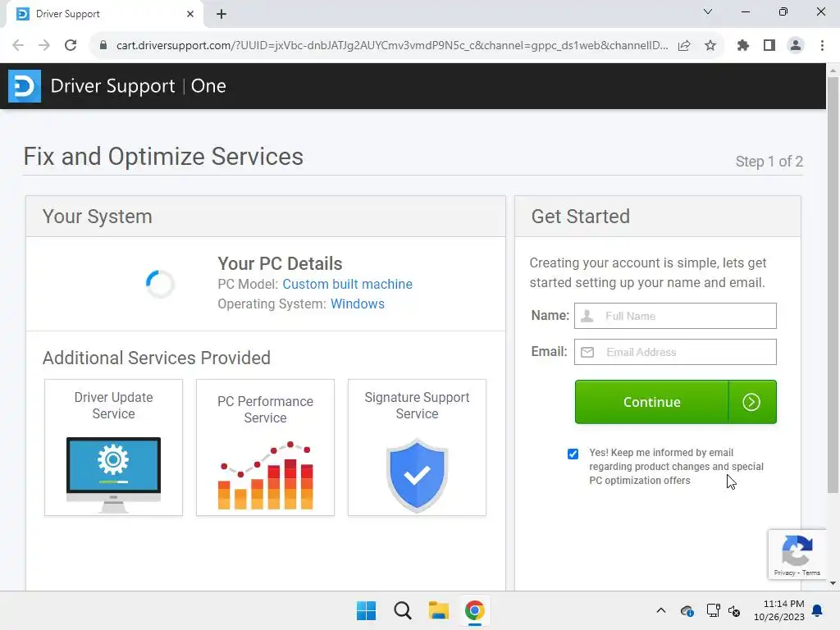Open notifications bell in taskbar

(x=818, y=610)
